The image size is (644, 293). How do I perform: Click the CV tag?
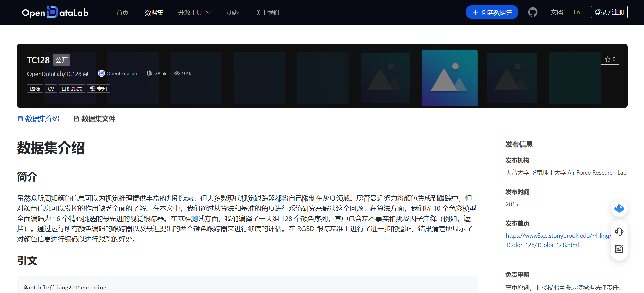pyautogui.click(x=51, y=89)
